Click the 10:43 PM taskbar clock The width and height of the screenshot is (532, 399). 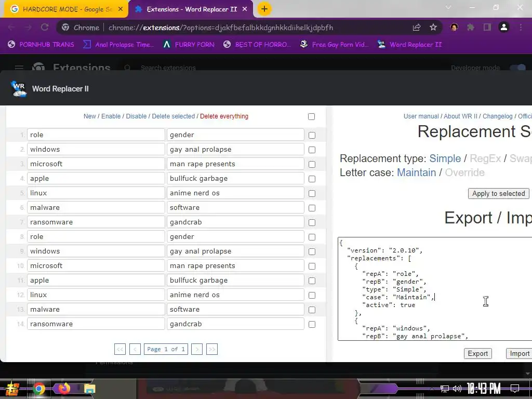[x=484, y=389]
